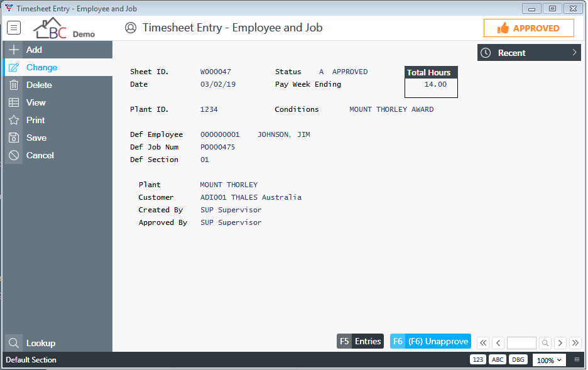This screenshot has width=588, height=370.
Task: Click the star icon for Print
Action: tap(13, 120)
